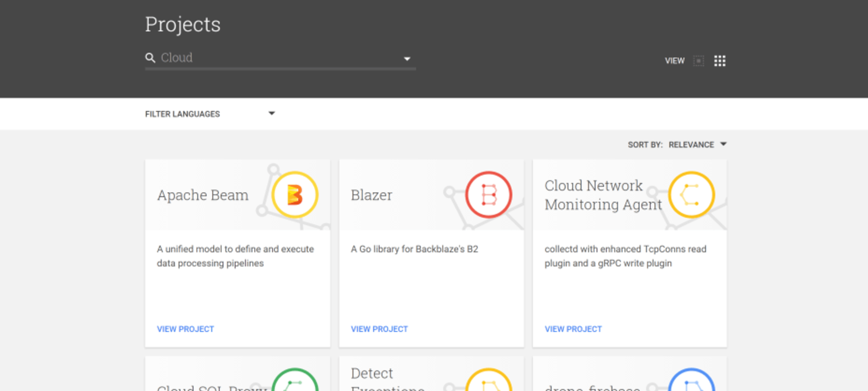Click the 'A Go library for Backblaze's B2' text

414,249
